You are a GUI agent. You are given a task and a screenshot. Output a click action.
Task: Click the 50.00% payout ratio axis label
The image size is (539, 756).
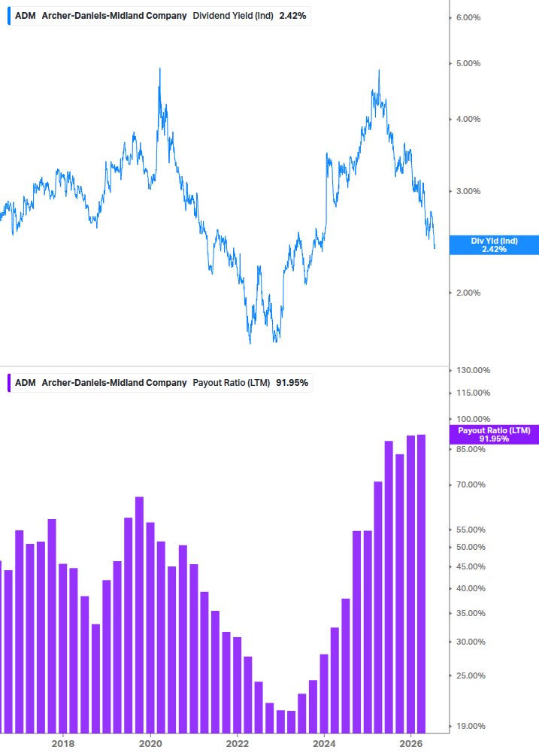471,547
